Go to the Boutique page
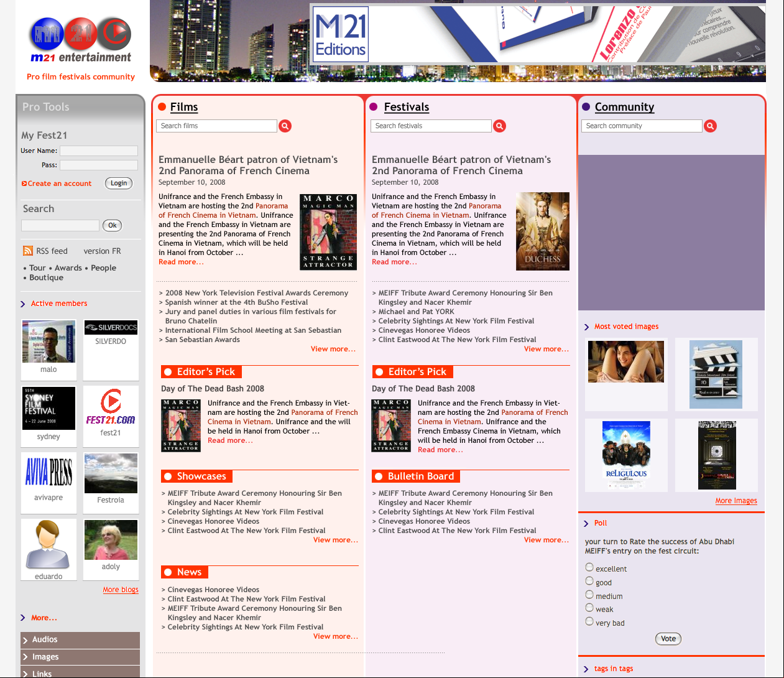 pos(47,278)
